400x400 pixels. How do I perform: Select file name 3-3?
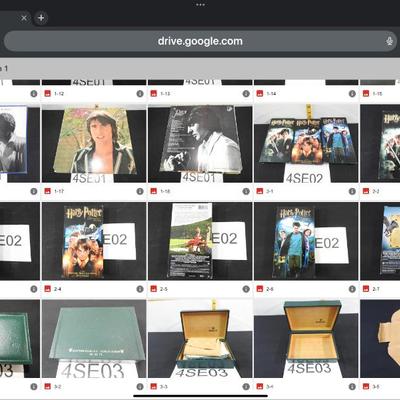point(164,387)
